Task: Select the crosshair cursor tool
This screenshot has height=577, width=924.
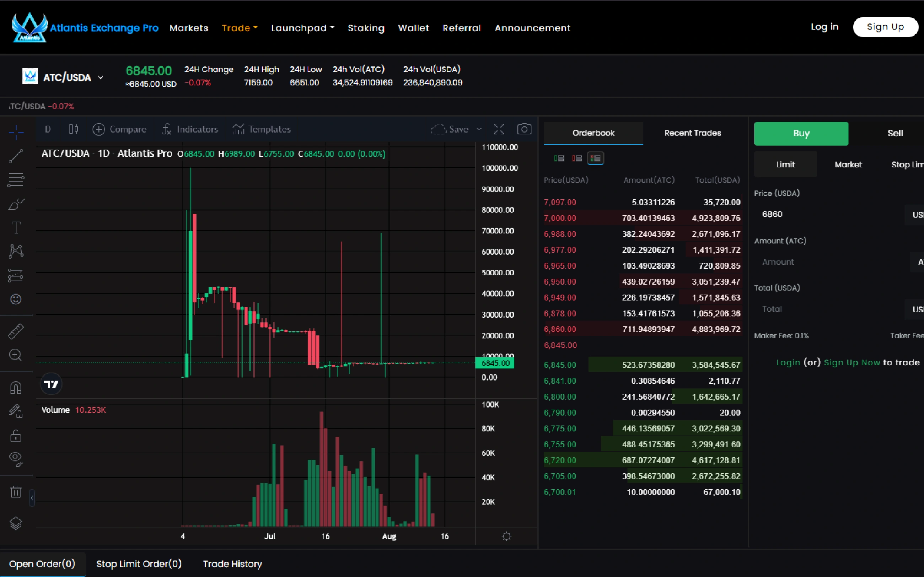Action: [x=16, y=133]
